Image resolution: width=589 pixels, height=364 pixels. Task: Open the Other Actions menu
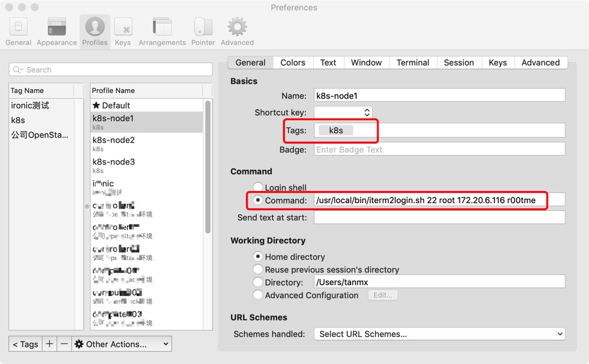pos(121,344)
